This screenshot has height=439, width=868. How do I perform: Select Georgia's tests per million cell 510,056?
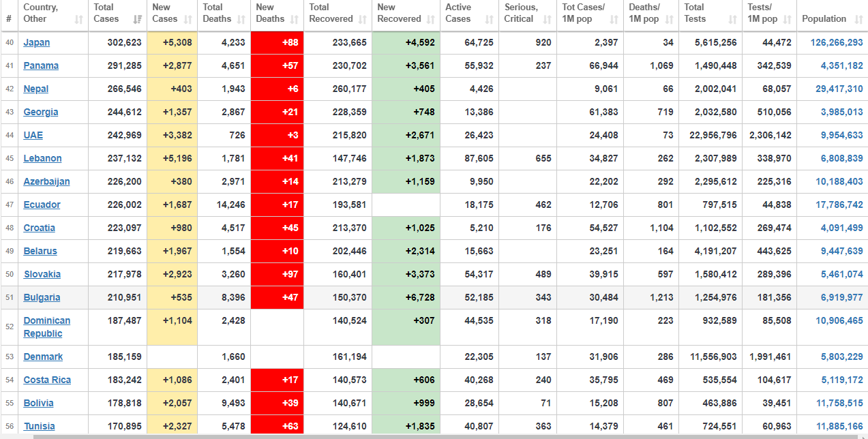(x=769, y=112)
